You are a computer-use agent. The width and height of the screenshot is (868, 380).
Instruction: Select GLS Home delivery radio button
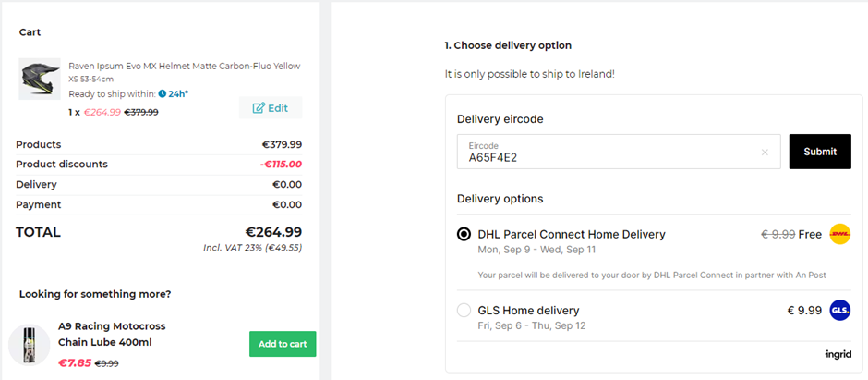point(464,311)
